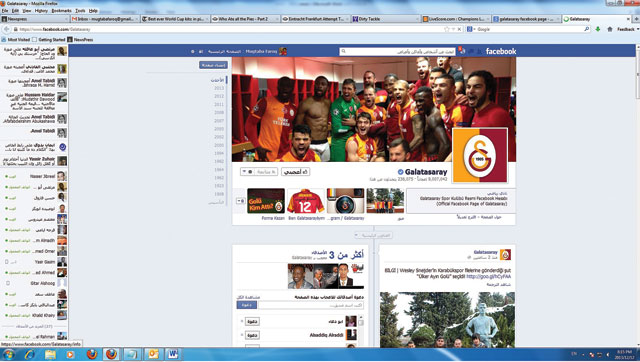This screenshot has height=362, width=640.
Task: Go to Firefox home via house icon
Action: coord(609,29)
